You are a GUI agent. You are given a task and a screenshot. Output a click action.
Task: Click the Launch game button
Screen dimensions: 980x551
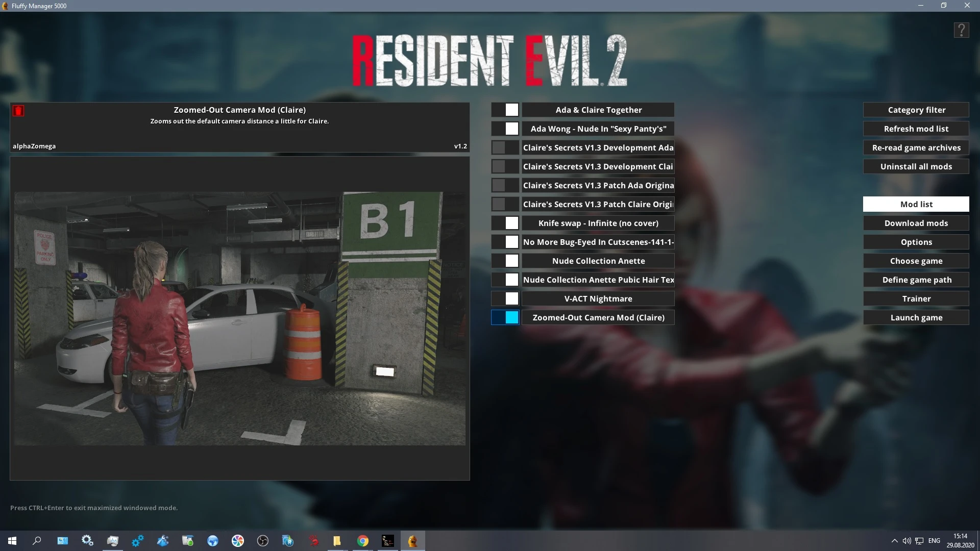tap(916, 317)
